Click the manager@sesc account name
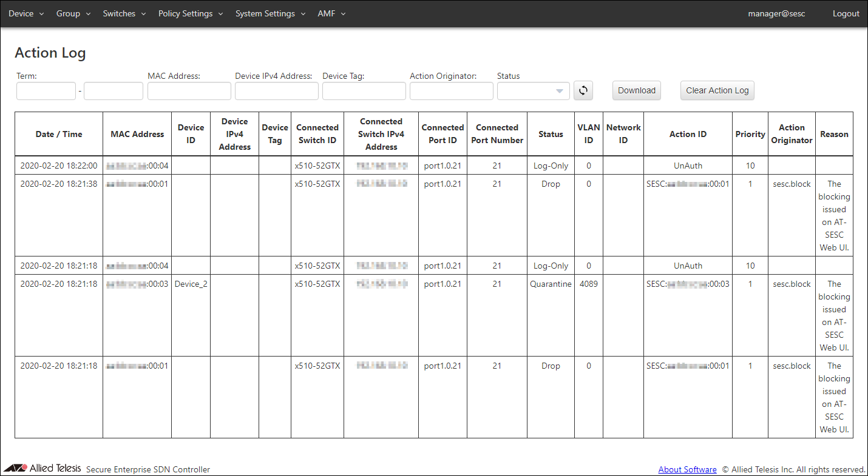Screen dimensions: 868x476 pyautogui.click(x=776, y=13)
